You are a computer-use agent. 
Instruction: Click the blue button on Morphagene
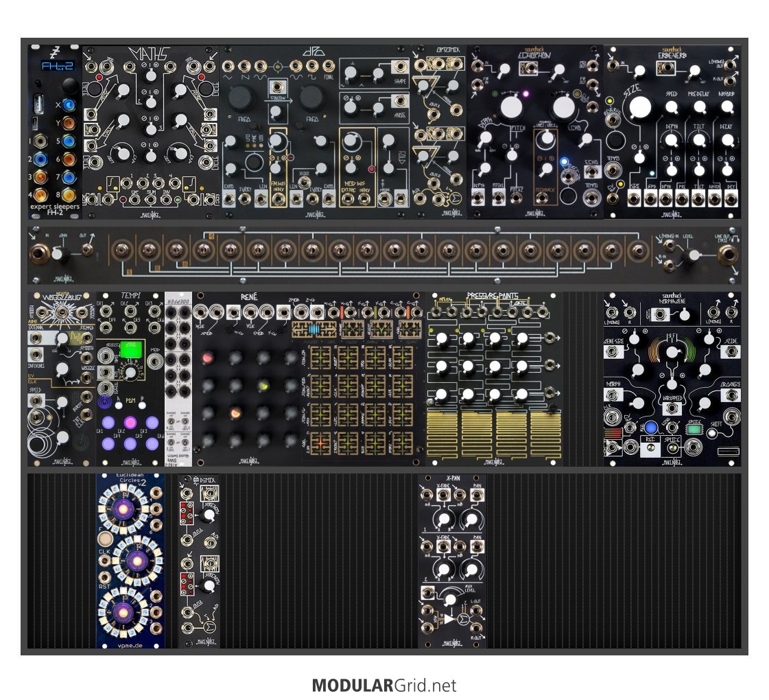(651, 428)
